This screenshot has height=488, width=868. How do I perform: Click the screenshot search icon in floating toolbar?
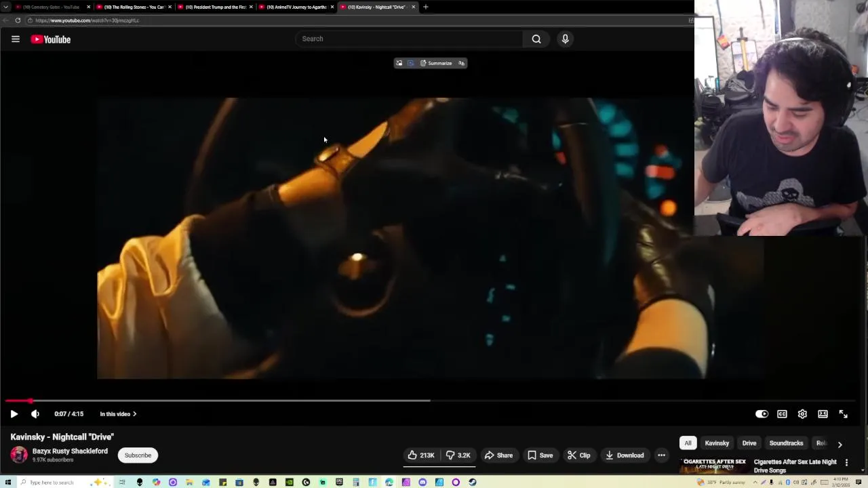(x=410, y=63)
